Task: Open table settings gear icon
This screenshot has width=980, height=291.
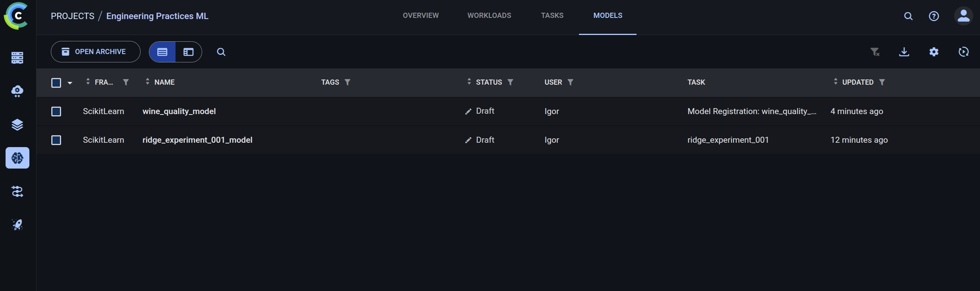Action: (x=934, y=52)
